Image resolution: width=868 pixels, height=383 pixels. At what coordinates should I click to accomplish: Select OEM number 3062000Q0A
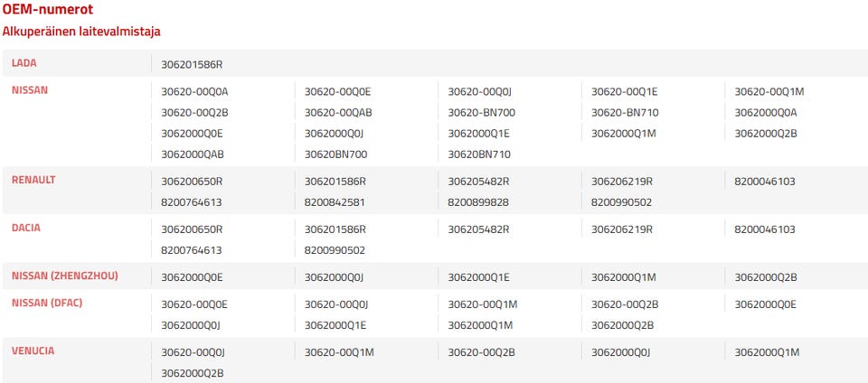pyautogui.click(x=766, y=112)
